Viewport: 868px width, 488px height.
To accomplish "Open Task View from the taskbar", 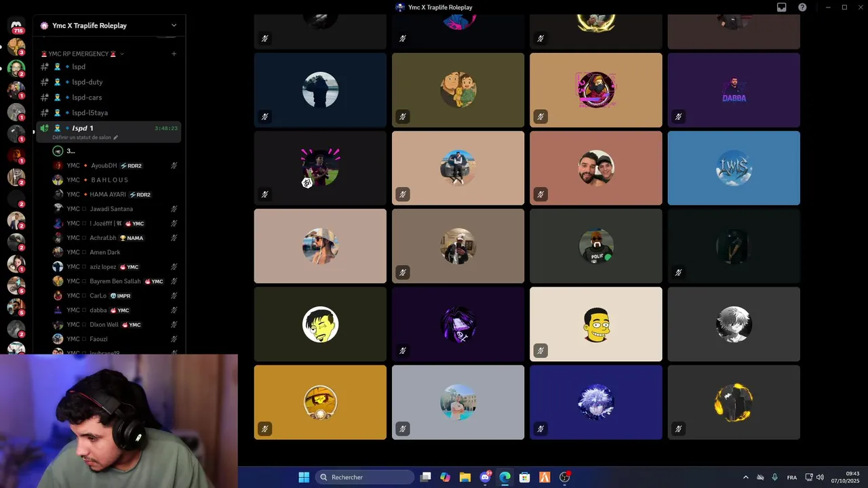I will pos(425,477).
